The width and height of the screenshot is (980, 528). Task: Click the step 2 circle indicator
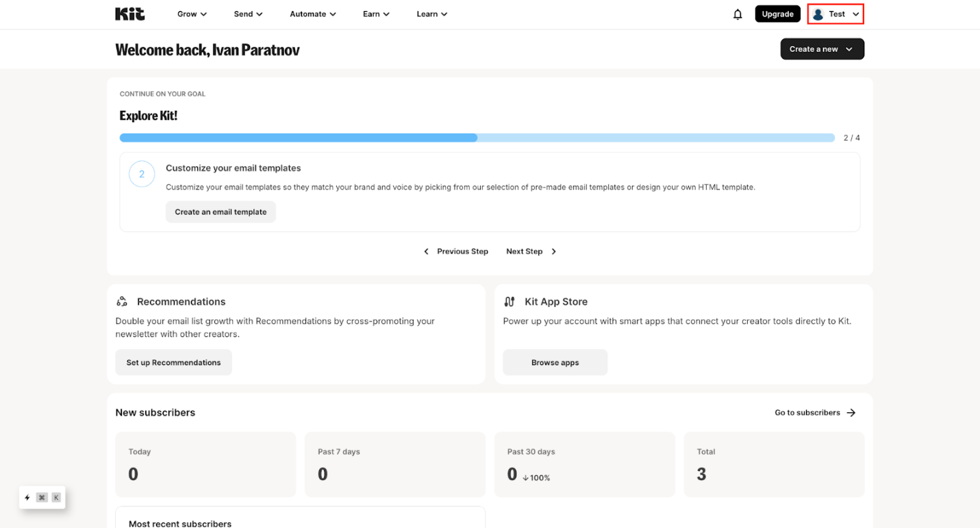pos(142,174)
